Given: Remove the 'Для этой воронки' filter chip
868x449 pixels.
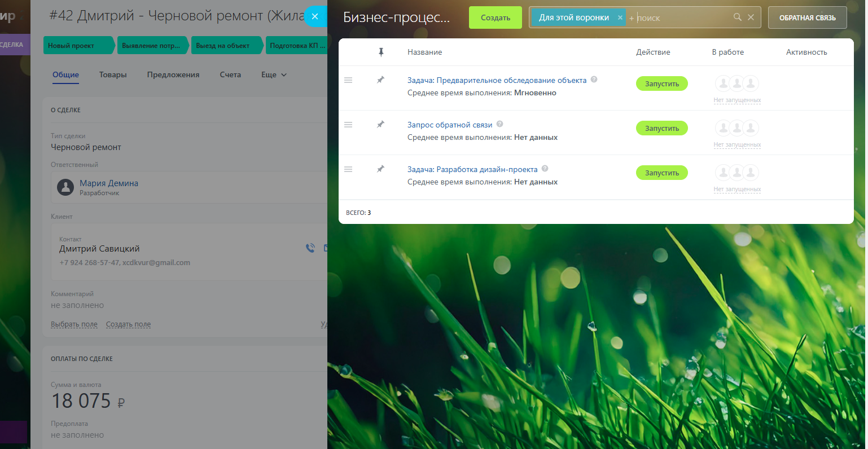Looking at the screenshot, I should 620,17.
